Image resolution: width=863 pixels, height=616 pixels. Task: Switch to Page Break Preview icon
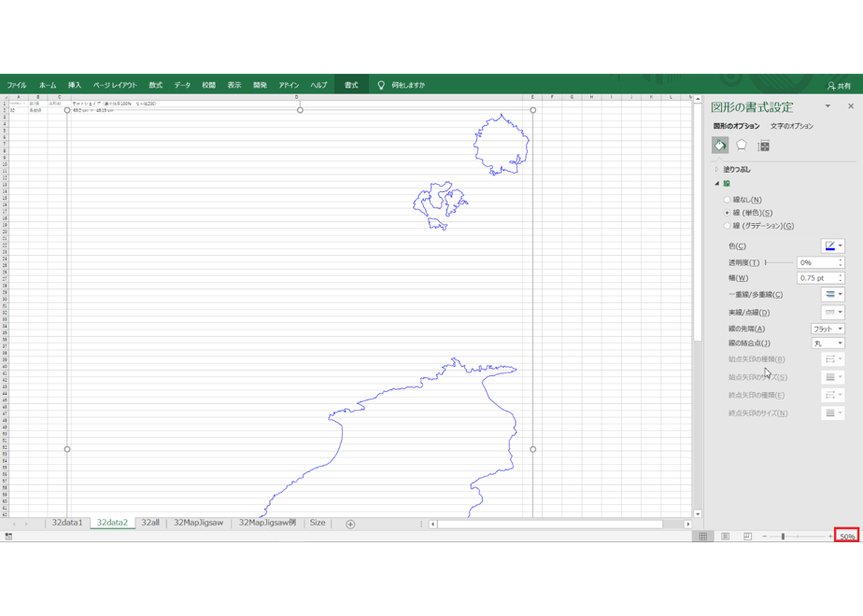(747, 537)
